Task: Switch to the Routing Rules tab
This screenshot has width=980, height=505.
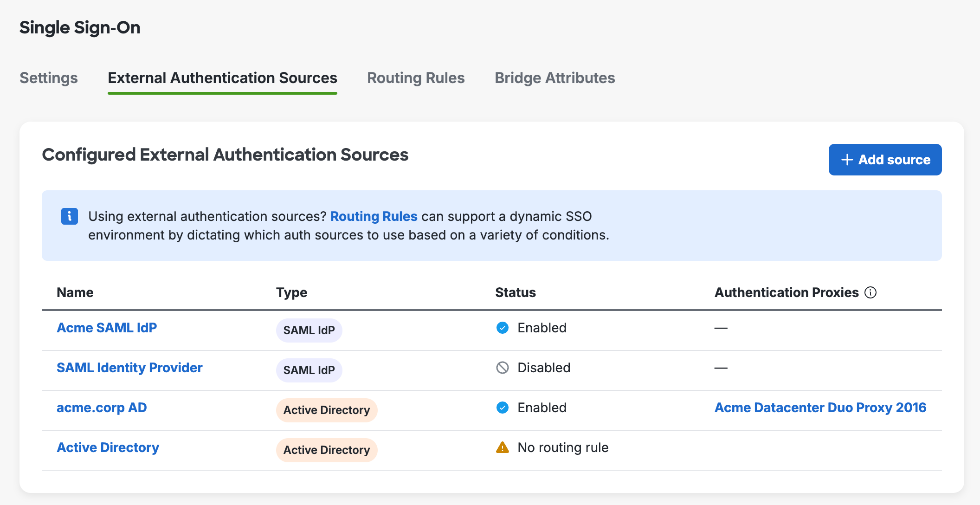Action: coord(416,78)
